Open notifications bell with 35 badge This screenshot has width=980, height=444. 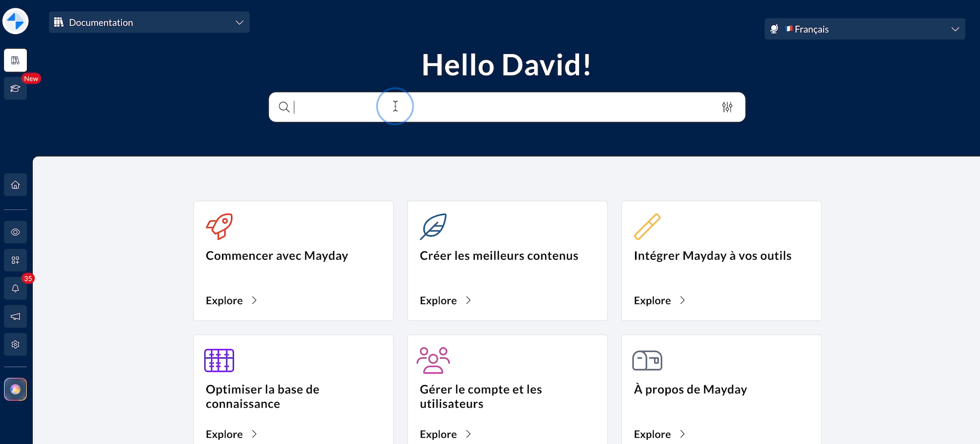coord(16,288)
